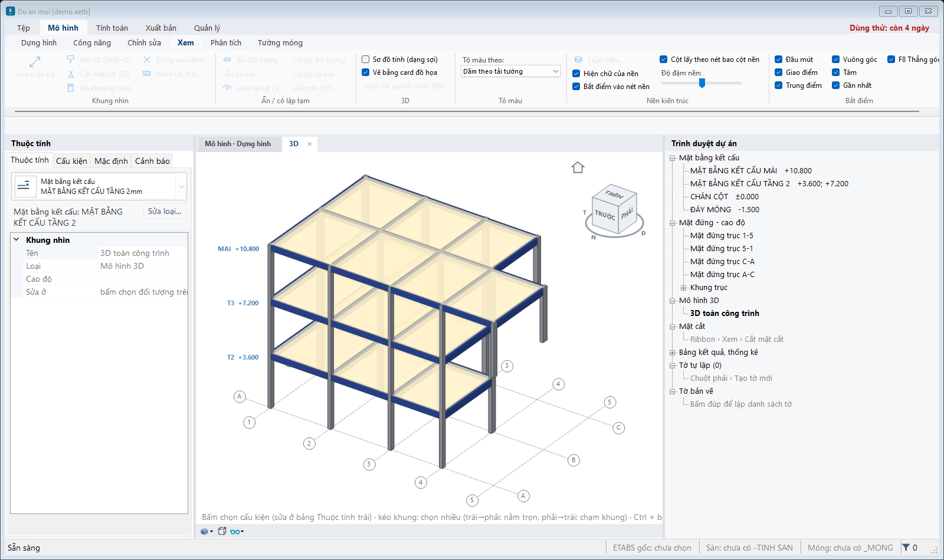Screen dimensions: 944x560
Task: Click the Đo khoảng cách ruler icon
Action: 71,88
